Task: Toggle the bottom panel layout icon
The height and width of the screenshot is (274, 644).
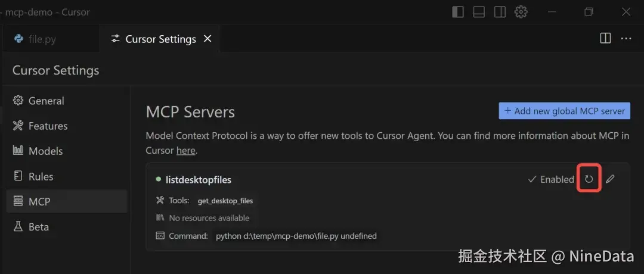Action: [479, 11]
